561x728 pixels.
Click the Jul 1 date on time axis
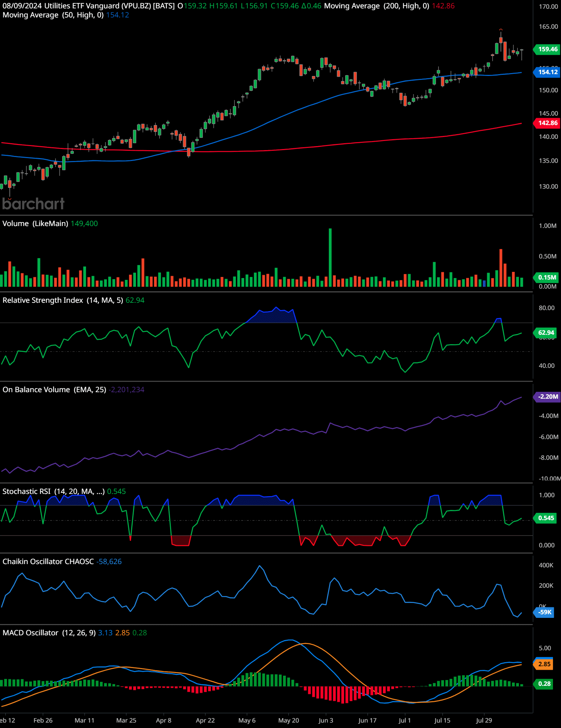tap(405, 720)
